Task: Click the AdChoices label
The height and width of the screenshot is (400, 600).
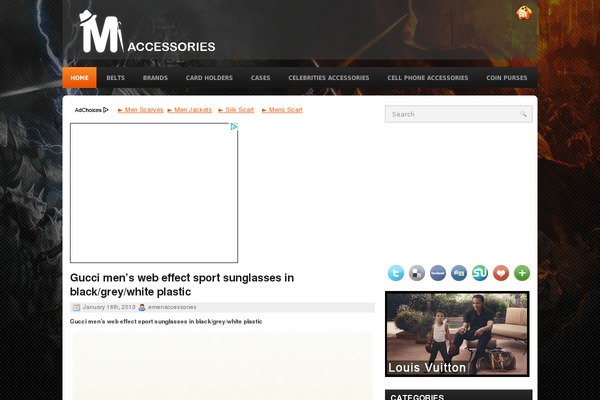Action: [91, 110]
